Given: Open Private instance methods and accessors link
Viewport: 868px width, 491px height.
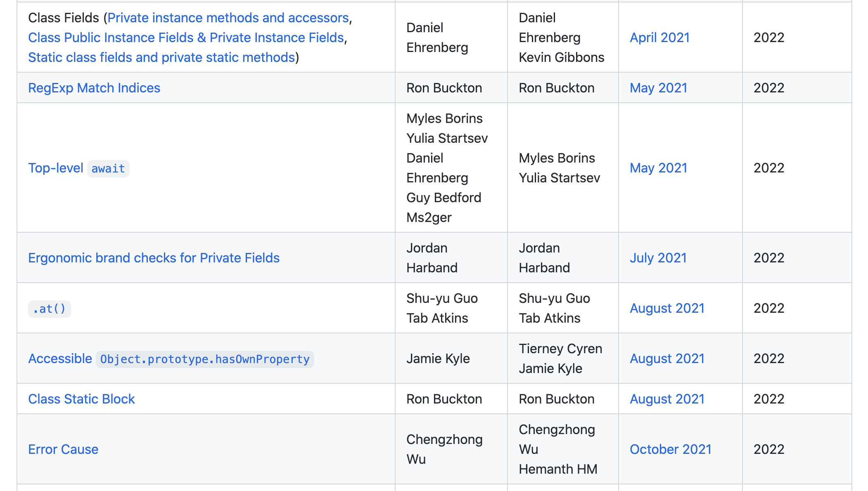Looking at the screenshot, I should click(228, 18).
